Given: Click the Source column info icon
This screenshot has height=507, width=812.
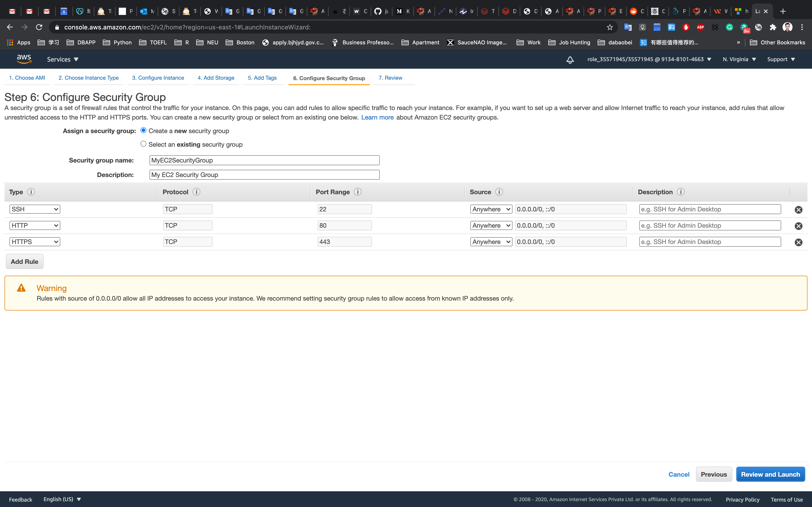Looking at the screenshot, I should pyautogui.click(x=499, y=192).
